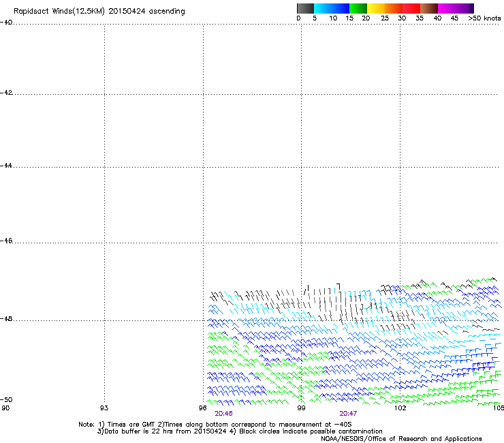The width and height of the screenshot is (504, 443).
Task: Click the longitude axis label 99
Action: [x=301, y=408]
